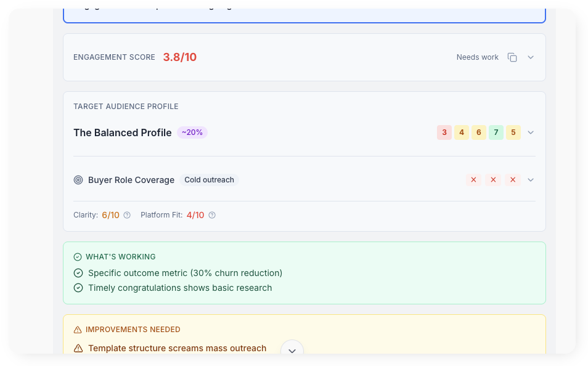Image resolution: width=588 pixels, height=366 pixels.
Task: Click the copy icon next to "Needs work"
Action: 512,57
